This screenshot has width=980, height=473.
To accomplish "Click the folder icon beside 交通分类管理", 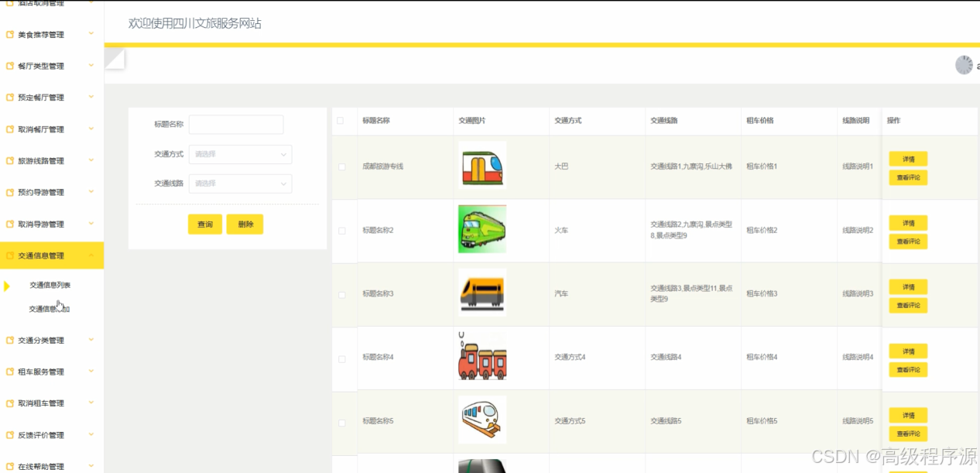I will click(10, 341).
